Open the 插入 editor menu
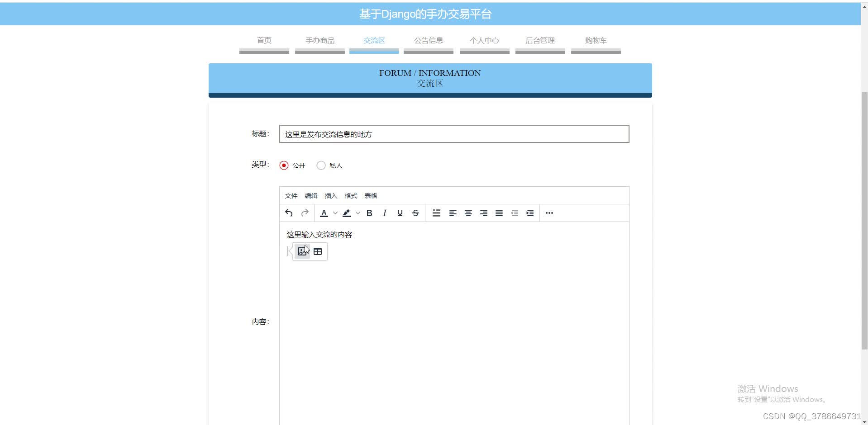 (x=331, y=196)
